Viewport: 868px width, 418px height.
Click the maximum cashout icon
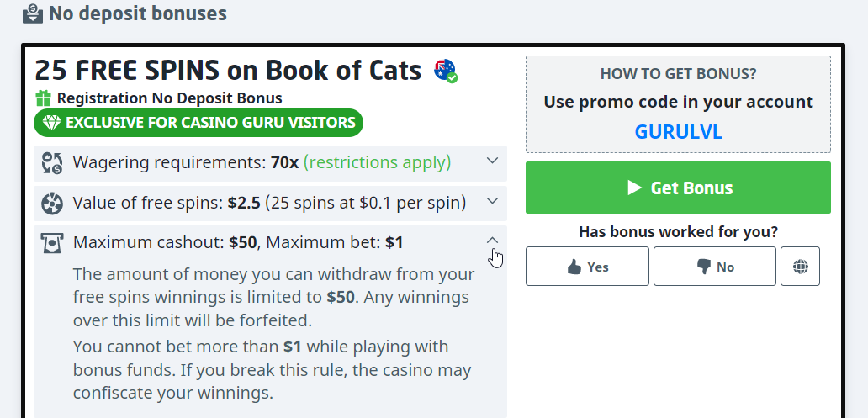(52, 243)
